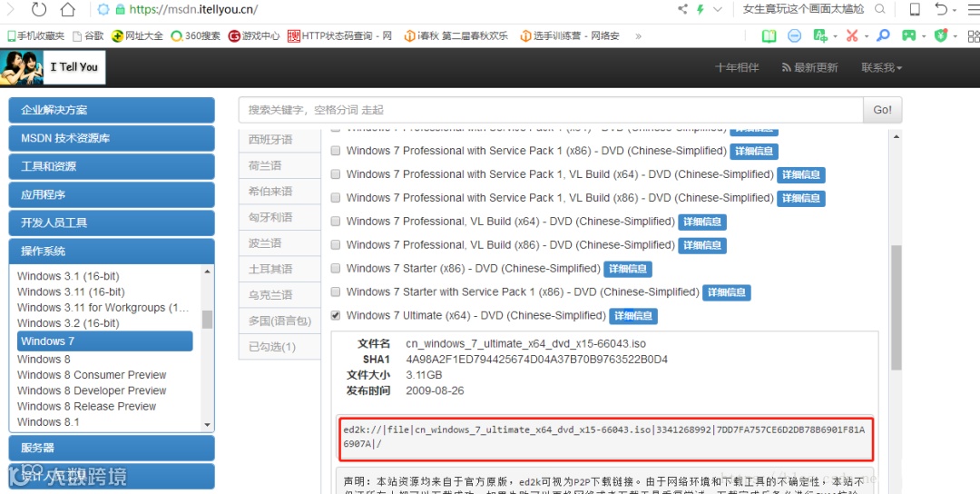Expand dropdown arrow beside translate icon
Screen dimensions: 980x494
tap(835, 37)
